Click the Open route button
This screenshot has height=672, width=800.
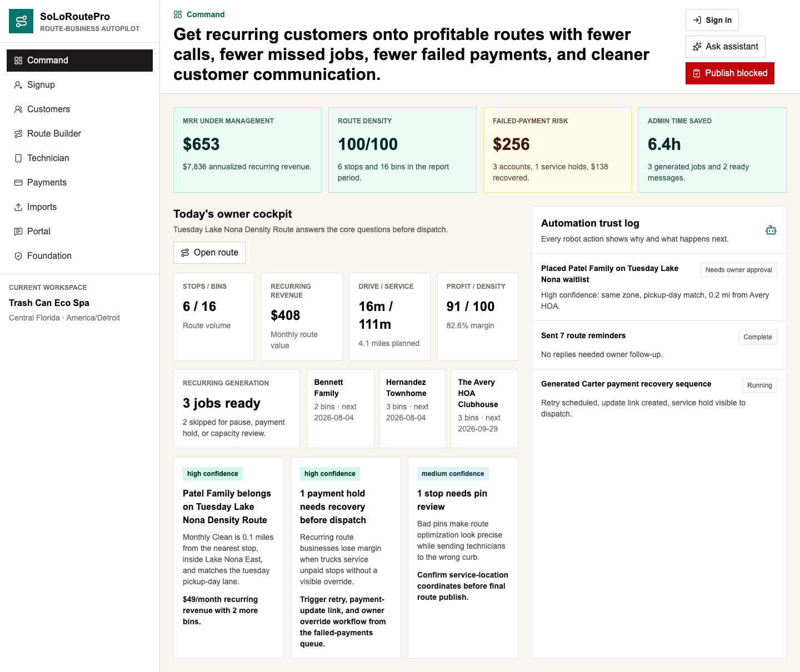tap(209, 253)
